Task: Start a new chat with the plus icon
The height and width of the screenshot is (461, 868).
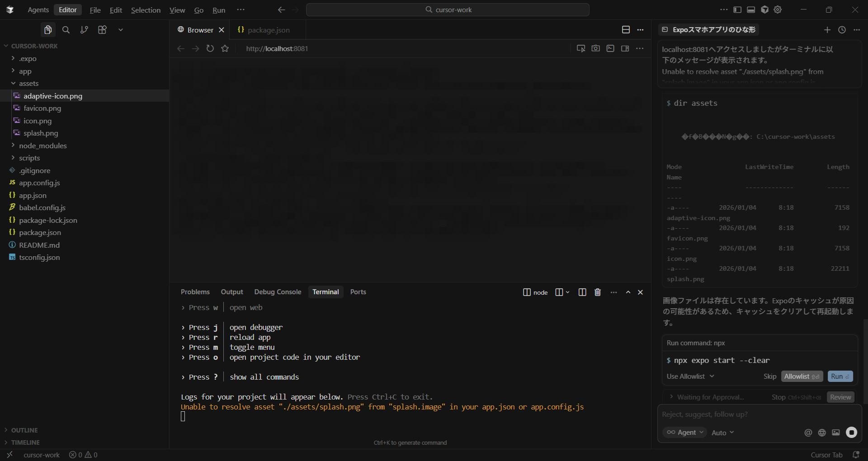Action: point(827,30)
